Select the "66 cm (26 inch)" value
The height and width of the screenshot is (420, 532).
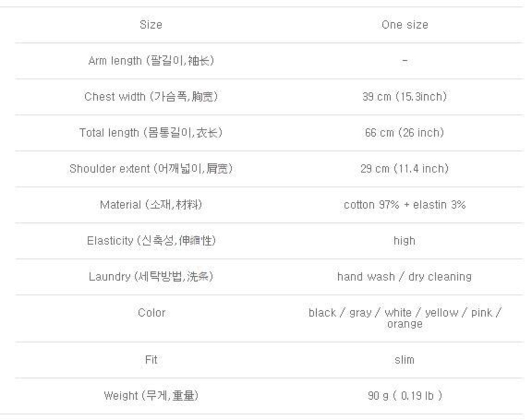(x=404, y=133)
